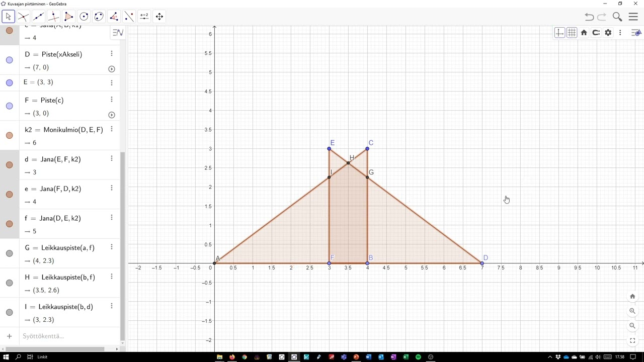This screenshot has height=362, width=644.
Task: Open more options for row H
Action: point(112,277)
